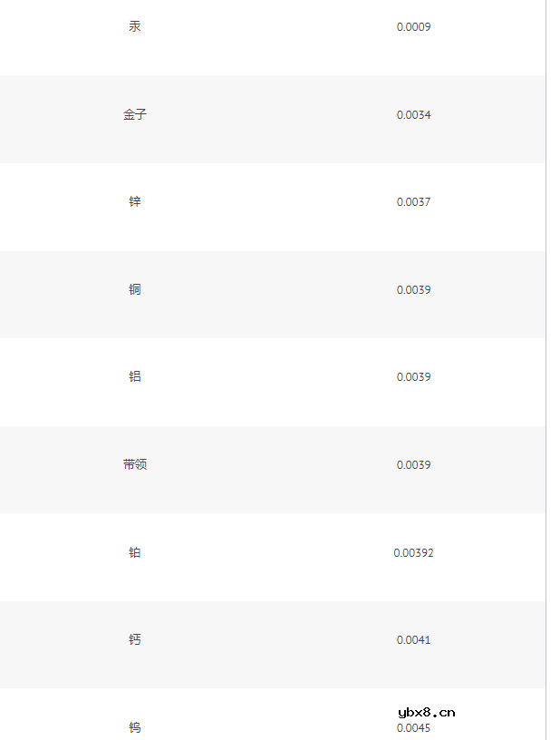The width and height of the screenshot is (560, 740).
Task: Select the 0.0034 value
Action: click(413, 115)
